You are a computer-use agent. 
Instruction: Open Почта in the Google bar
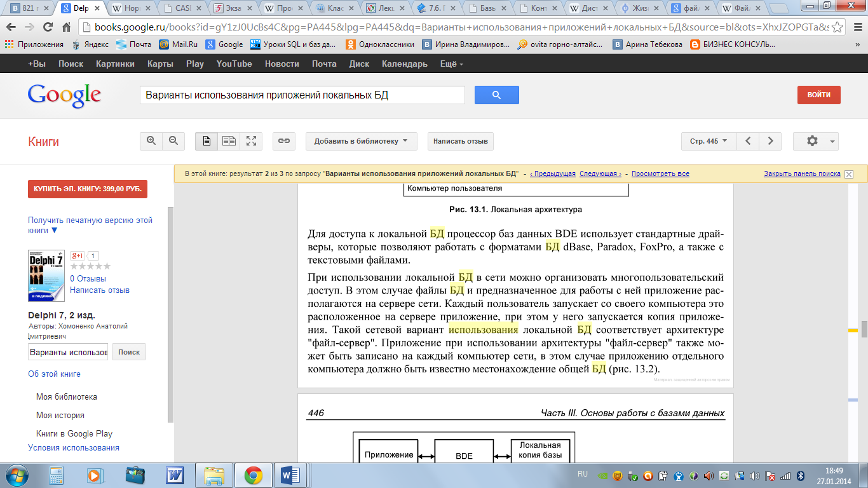pyautogui.click(x=324, y=64)
